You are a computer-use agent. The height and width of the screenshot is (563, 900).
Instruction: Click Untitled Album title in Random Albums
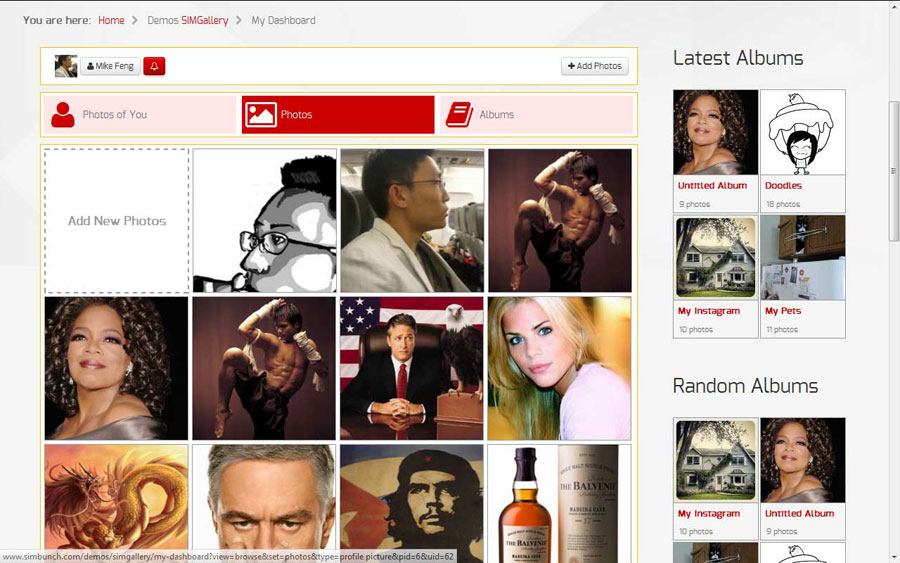pos(800,514)
